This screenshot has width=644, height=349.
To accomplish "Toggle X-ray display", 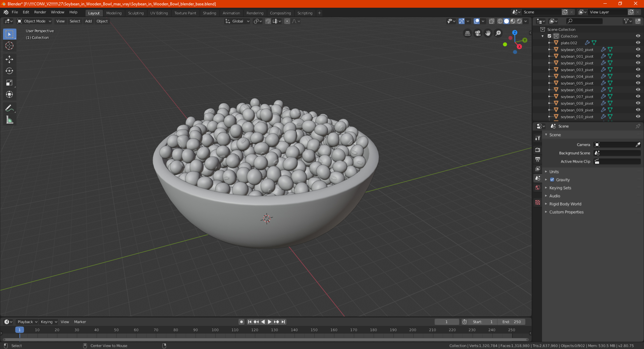I will point(491,21).
